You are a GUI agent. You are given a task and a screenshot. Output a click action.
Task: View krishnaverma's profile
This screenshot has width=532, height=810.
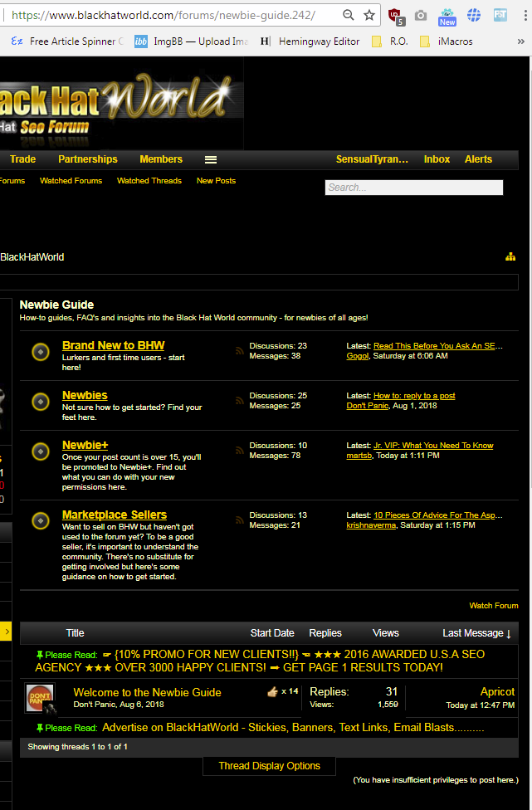coord(371,525)
